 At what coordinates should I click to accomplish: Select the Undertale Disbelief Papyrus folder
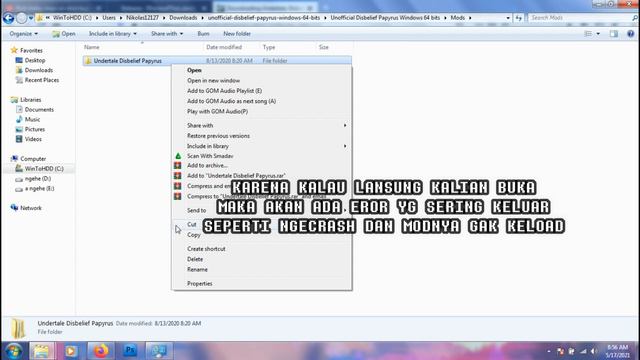click(217, 61)
